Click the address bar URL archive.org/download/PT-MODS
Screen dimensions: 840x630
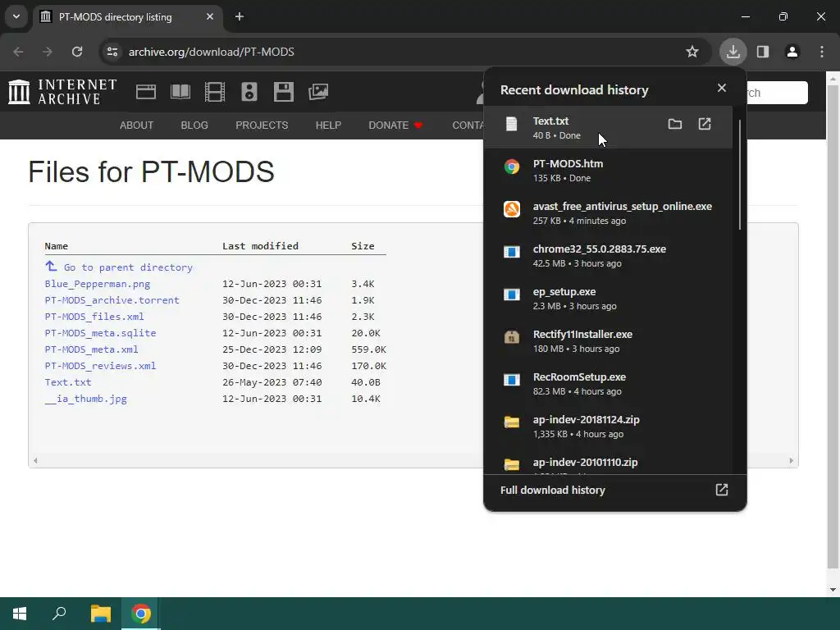(x=211, y=52)
